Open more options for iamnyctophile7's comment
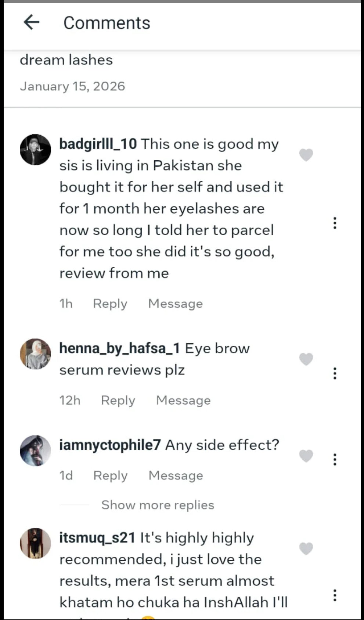The height and width of the screenshot is (620, 364). 335,459
